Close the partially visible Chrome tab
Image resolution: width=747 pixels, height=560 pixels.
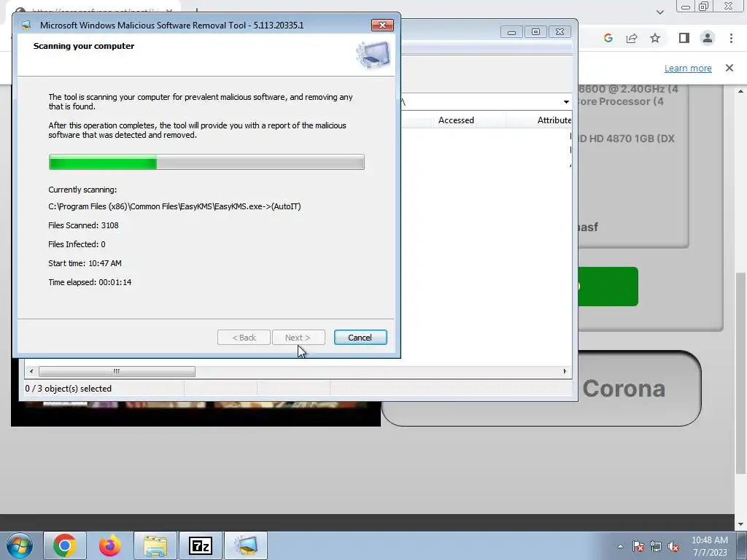coord(169,10)
